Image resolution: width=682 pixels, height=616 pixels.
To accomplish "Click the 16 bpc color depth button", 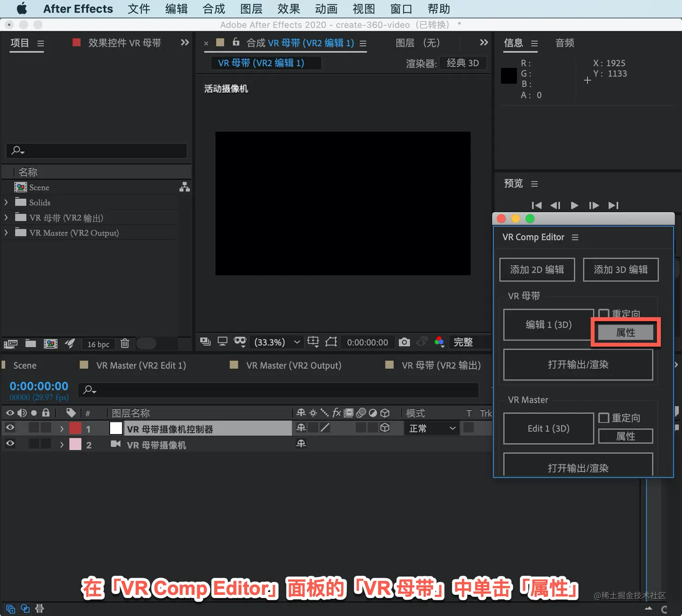I will (98, 344).
